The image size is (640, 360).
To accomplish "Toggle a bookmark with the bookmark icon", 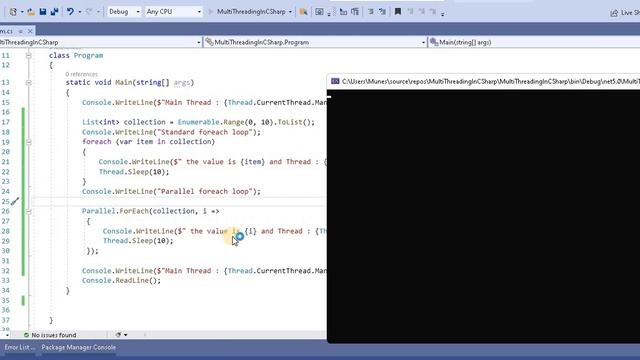I will pyautogui.click(x=398, y=12).
